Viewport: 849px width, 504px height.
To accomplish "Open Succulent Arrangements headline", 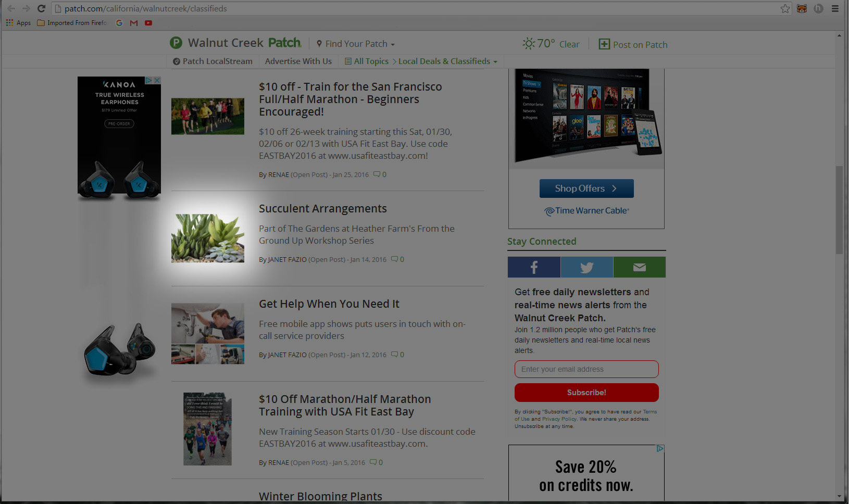I will tap(323, 208).
